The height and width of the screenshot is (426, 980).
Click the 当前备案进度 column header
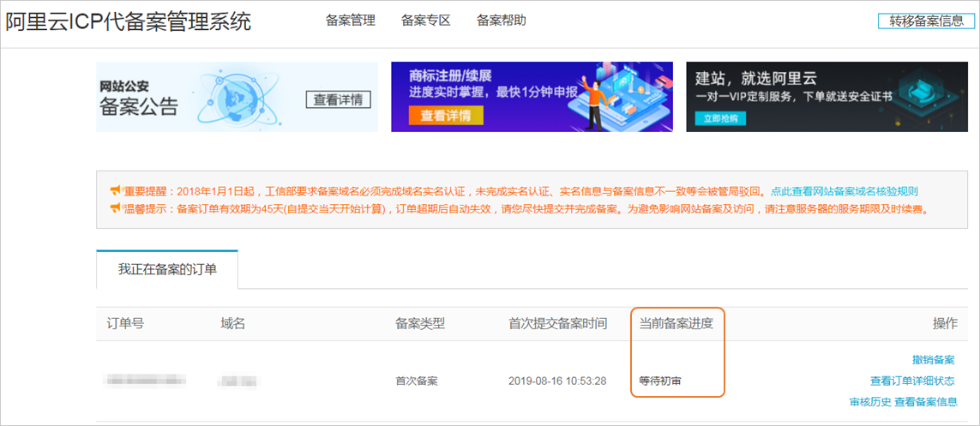[676, 323]
